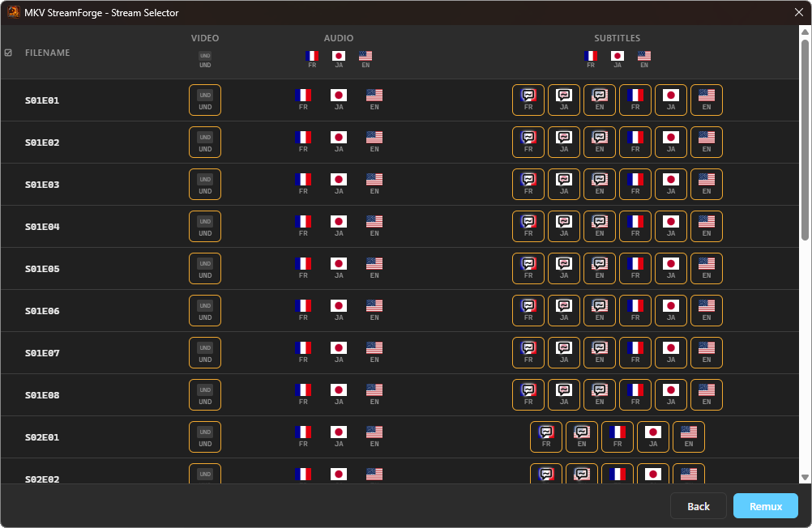
Task: Toggle header Japanese subtitles flag
Action: pyautogui.click(x=618, y=60)
